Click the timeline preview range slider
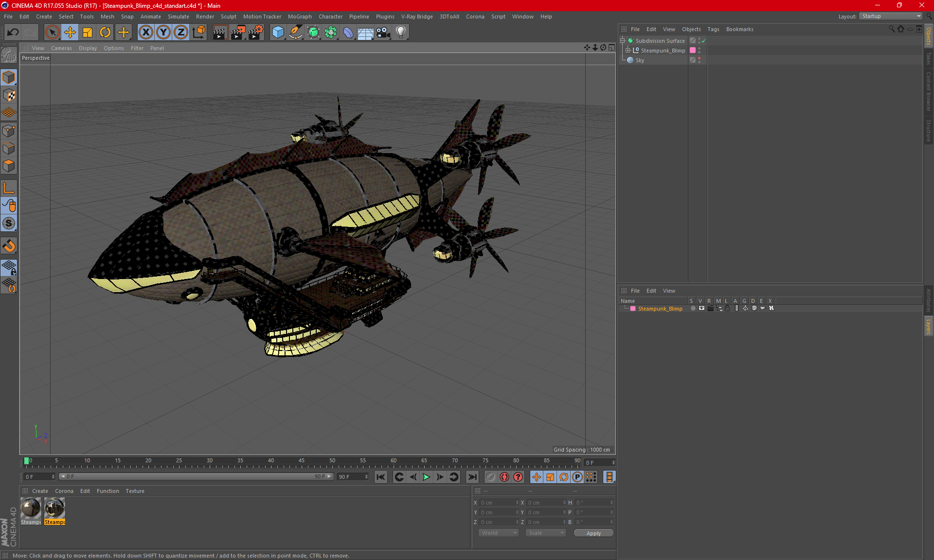 click(x=196, y=477)
